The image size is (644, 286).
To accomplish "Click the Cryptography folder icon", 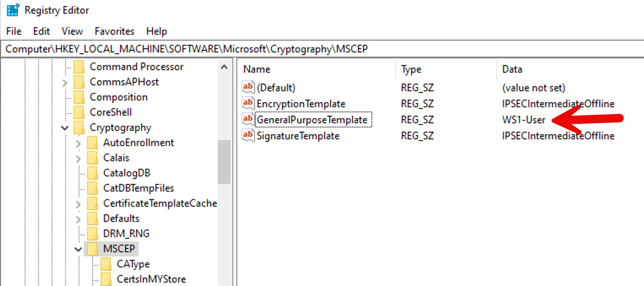I will pos(79,127).
